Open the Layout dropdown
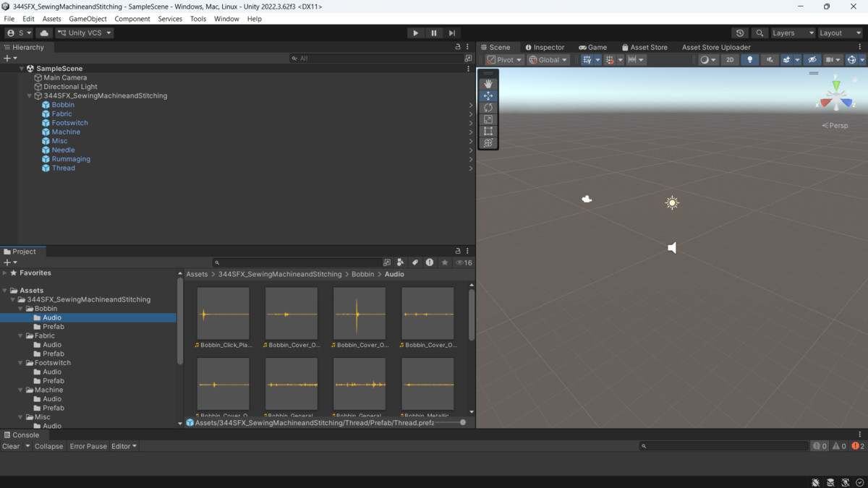Viewport: 868px width, 488px height. click(x=840, y=33)
